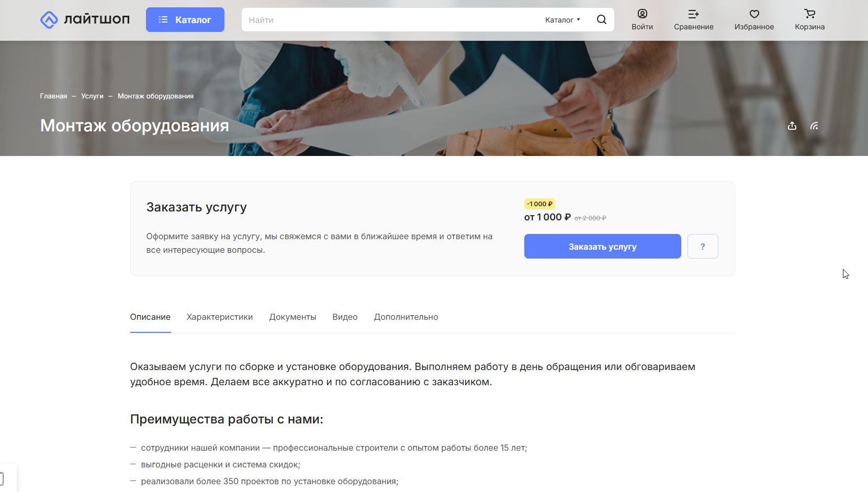Image resolution: width=868 pixels, height=492 pixels.
Task: Switch to the Видео tab
Action: coord(345,317)
